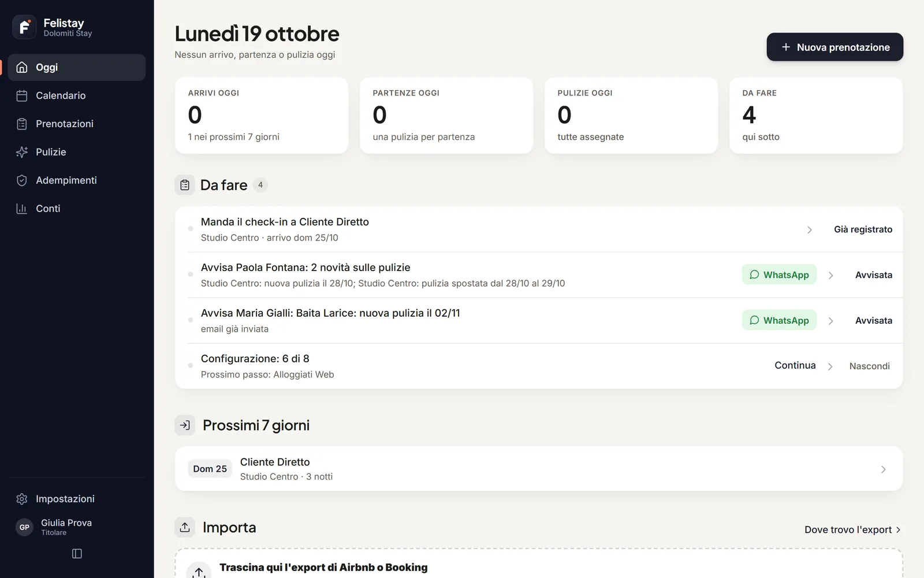The height and width of the screenshot is (578, 924).
Task: Open Giulia Prova Titolare profile
Action: [77, 527]
